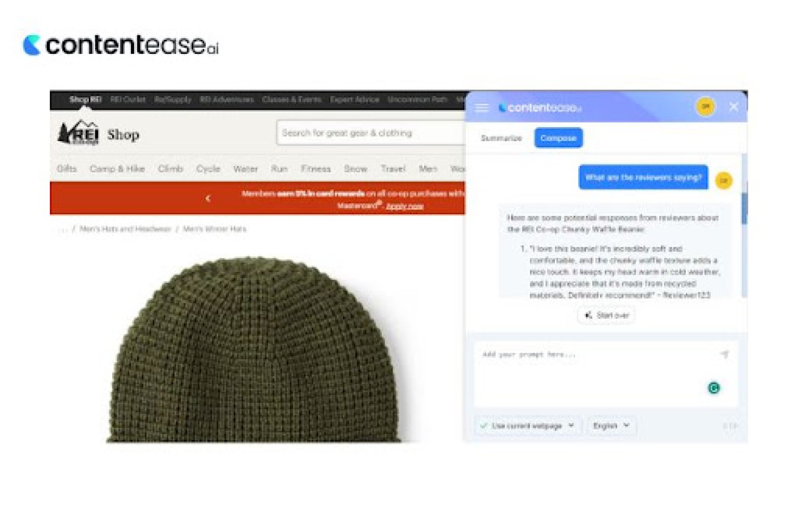
Task: Switch to the Summarize tab
Action: pyautogui.click(x=501, y=138)
